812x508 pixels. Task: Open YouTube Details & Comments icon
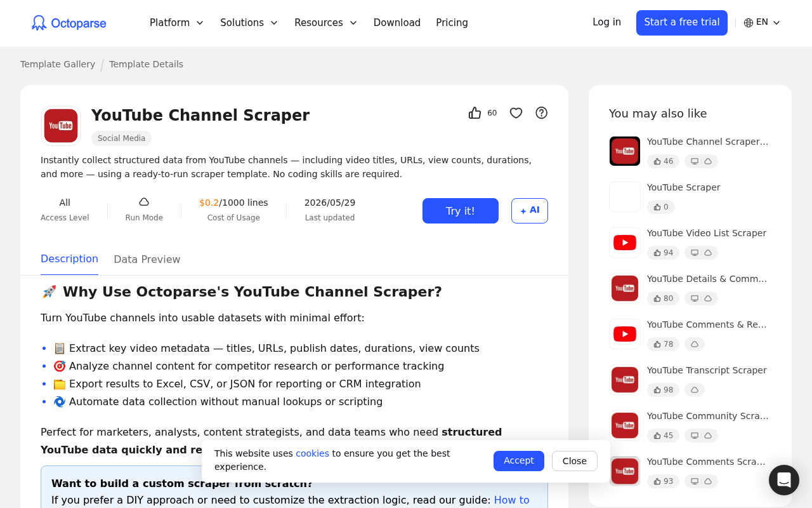pos(625,288)
